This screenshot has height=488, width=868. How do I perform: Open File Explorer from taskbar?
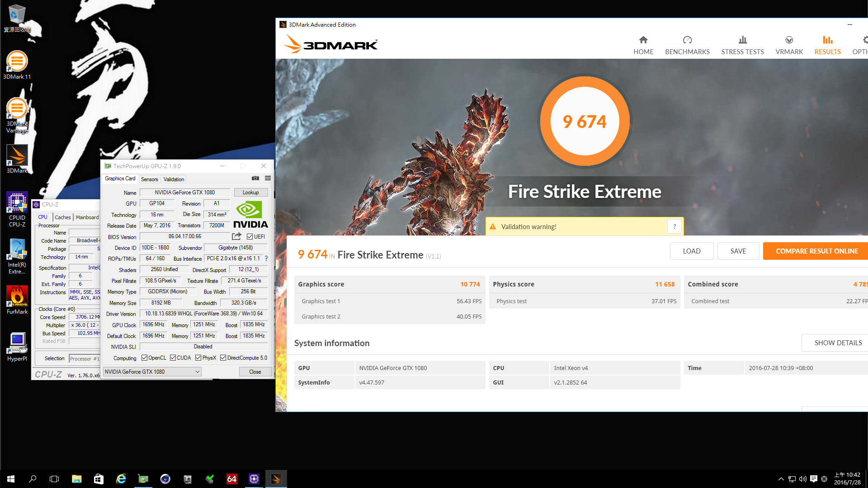(76, 479)
